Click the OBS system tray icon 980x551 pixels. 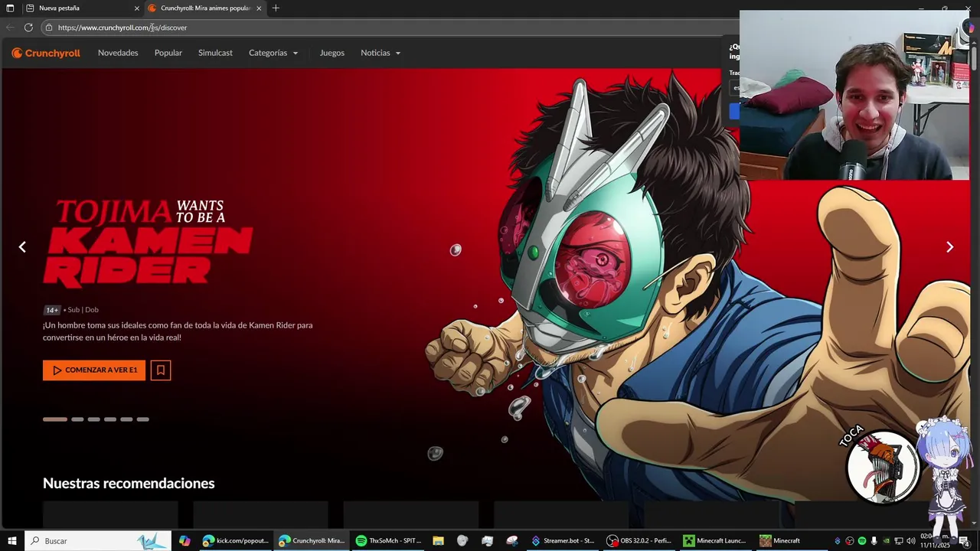(850, 541)
